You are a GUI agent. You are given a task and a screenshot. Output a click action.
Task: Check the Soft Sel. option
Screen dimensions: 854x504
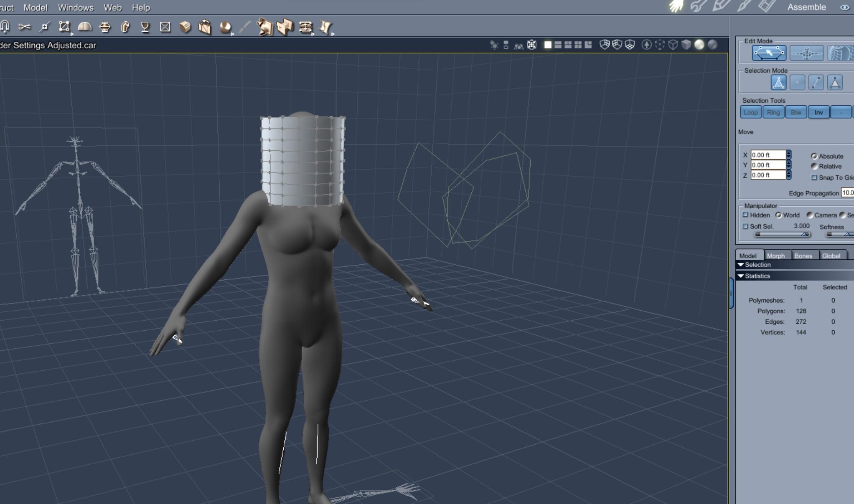pos(745,226)
